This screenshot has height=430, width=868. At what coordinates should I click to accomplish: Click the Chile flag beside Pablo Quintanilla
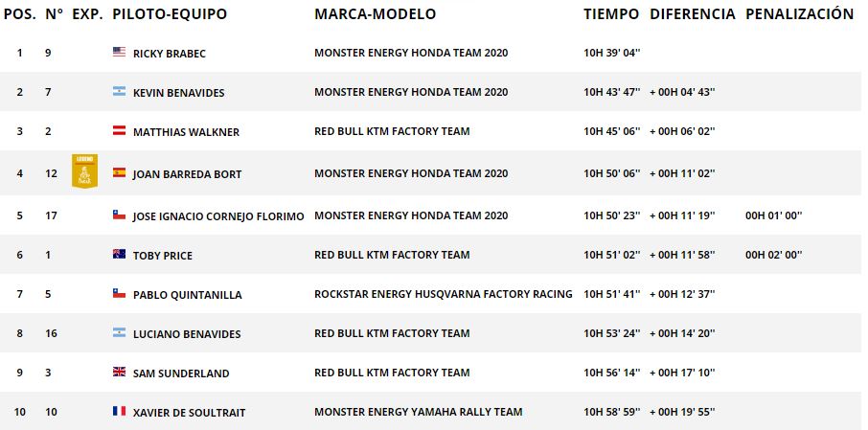click(x=119, y=294)
